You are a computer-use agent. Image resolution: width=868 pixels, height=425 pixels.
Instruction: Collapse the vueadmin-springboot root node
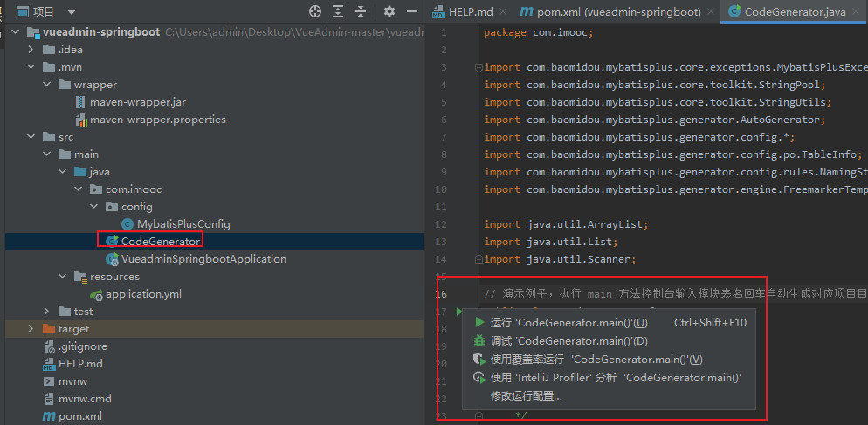tap(15, 32)
